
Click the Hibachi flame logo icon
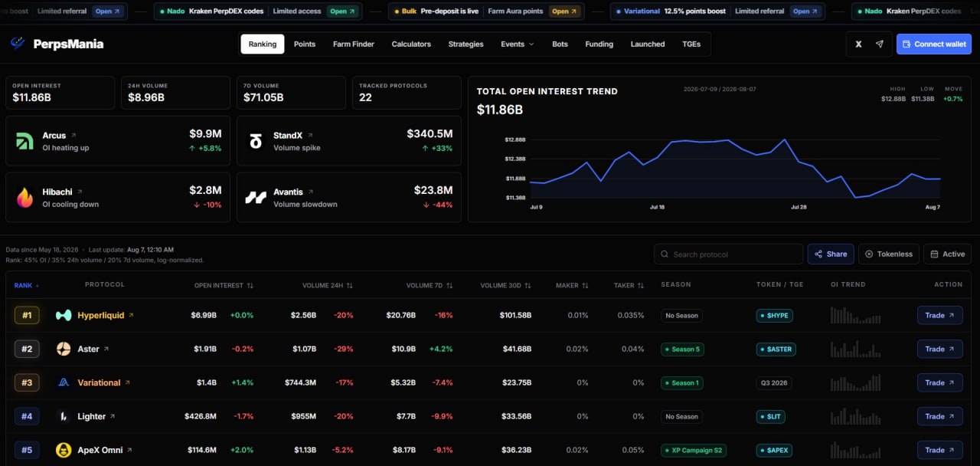24,198
